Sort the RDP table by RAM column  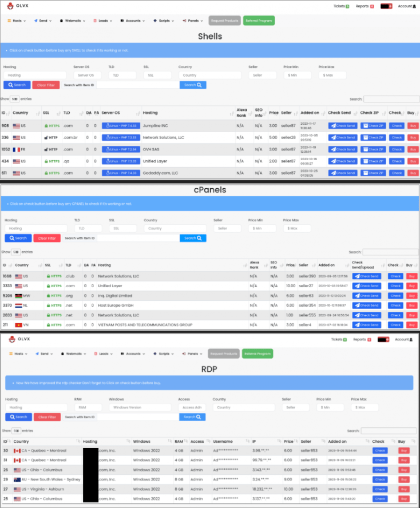tap(179, 442)
